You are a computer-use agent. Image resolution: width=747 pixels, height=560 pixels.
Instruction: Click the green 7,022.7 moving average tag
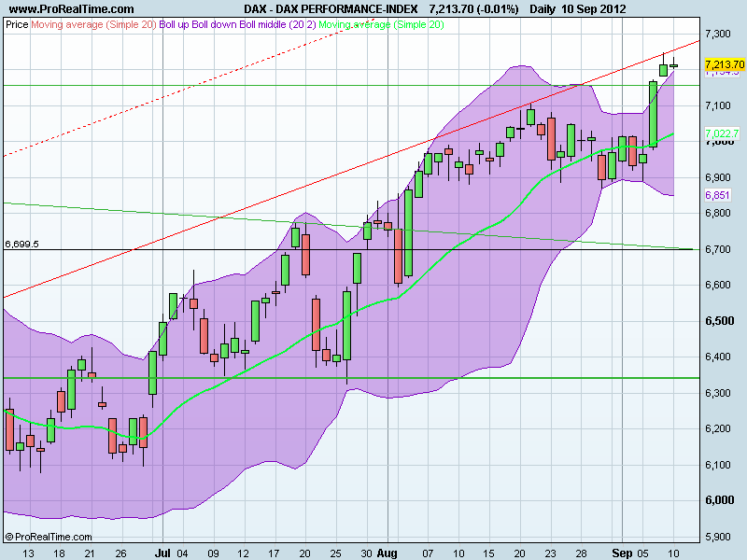(x=722, y=133)
